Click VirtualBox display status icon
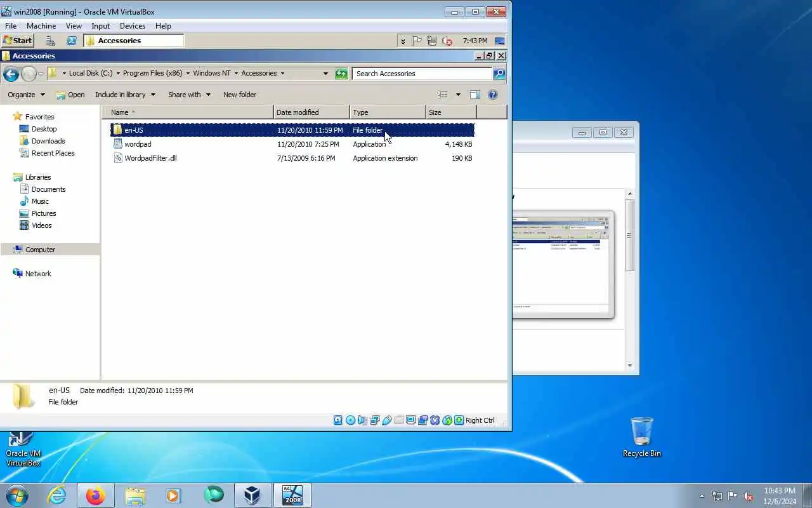Viewport: 812px width, 508px height. click(x=411, y=420)
